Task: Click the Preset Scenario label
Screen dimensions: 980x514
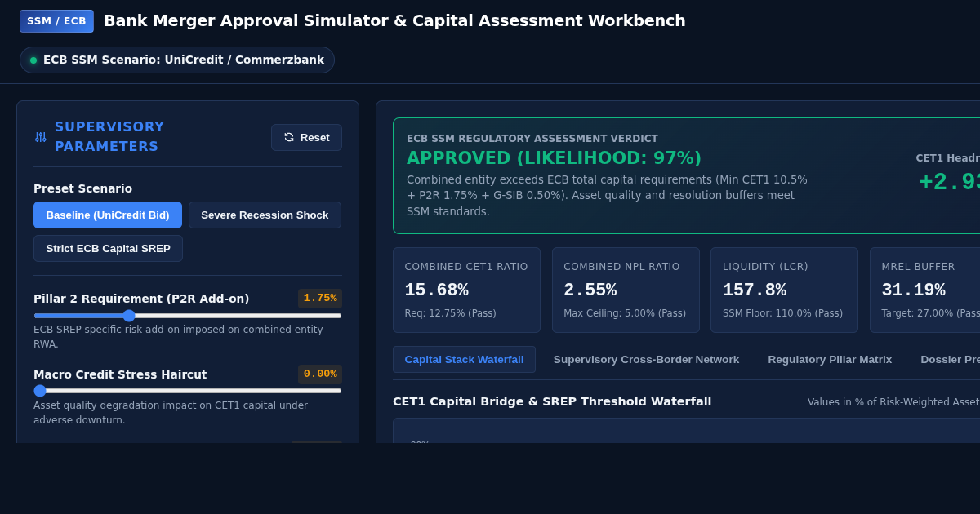Action: click(x=82, y=188)
